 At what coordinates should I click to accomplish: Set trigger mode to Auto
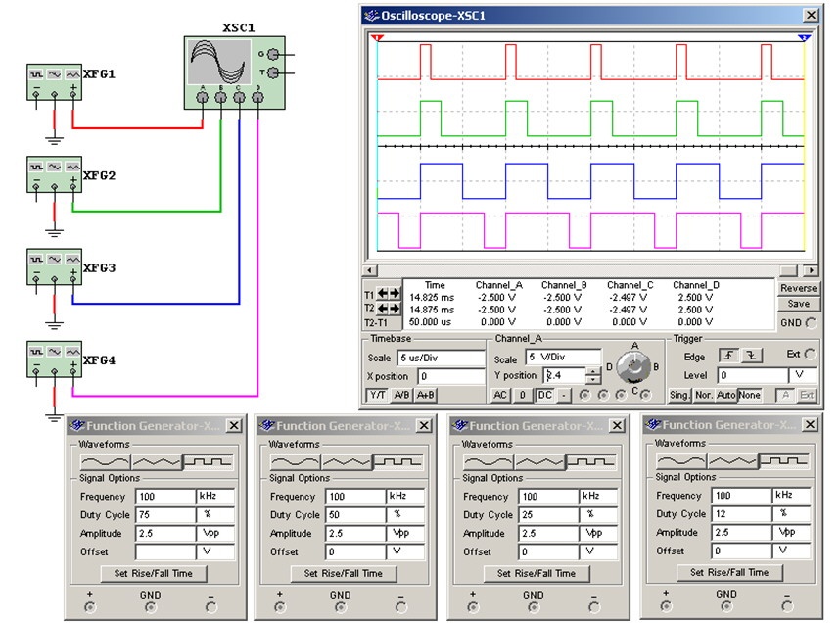725,395
